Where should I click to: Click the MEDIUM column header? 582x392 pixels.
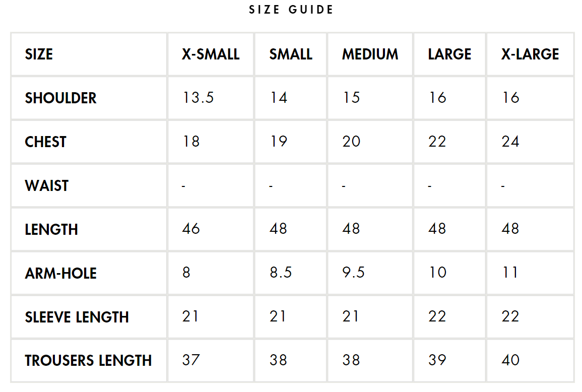click(x=370, y=54)
